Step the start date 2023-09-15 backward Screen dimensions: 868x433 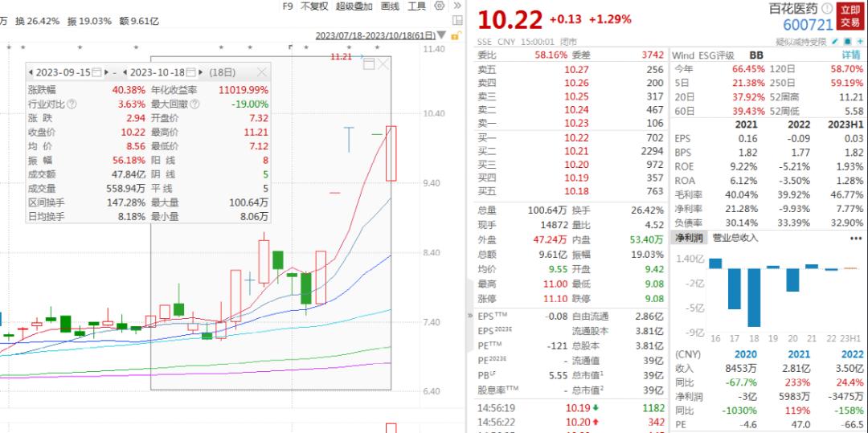point(31,72)
